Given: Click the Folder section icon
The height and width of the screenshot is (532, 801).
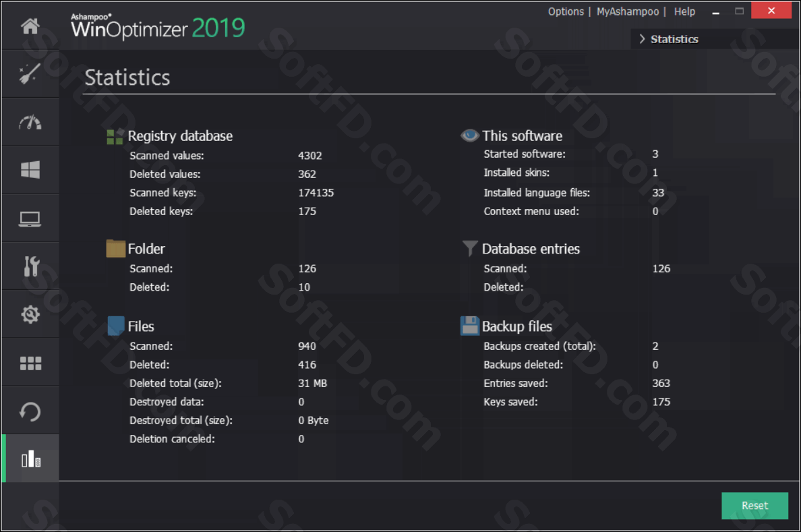Looking at the screenshot, I should pos(115,249).
